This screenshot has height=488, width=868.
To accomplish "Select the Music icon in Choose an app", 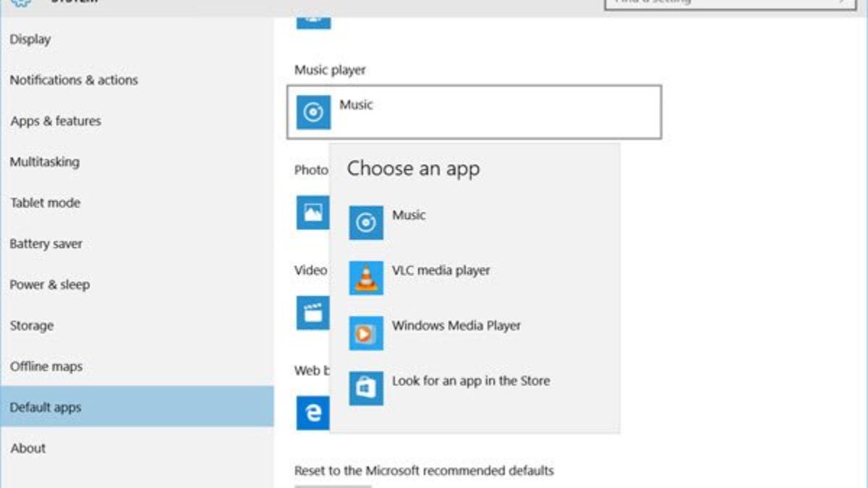I will click(366, 223).
